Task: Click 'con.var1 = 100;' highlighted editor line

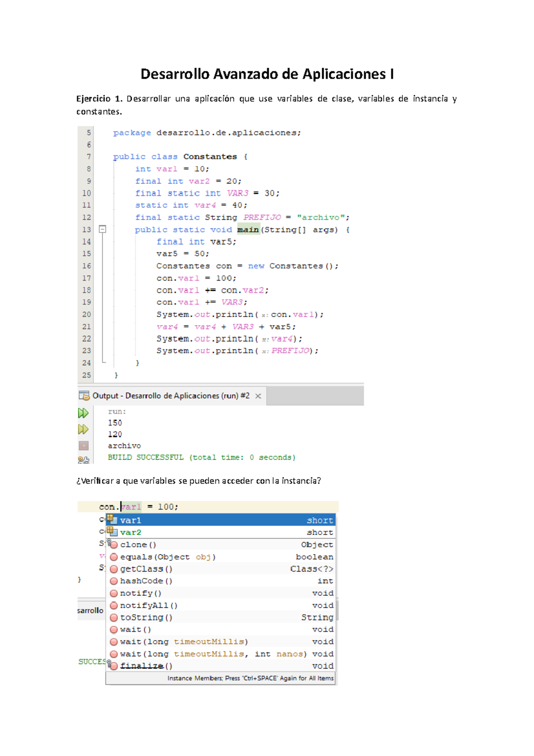Action: pyautogui.click(x=208, y=507)
